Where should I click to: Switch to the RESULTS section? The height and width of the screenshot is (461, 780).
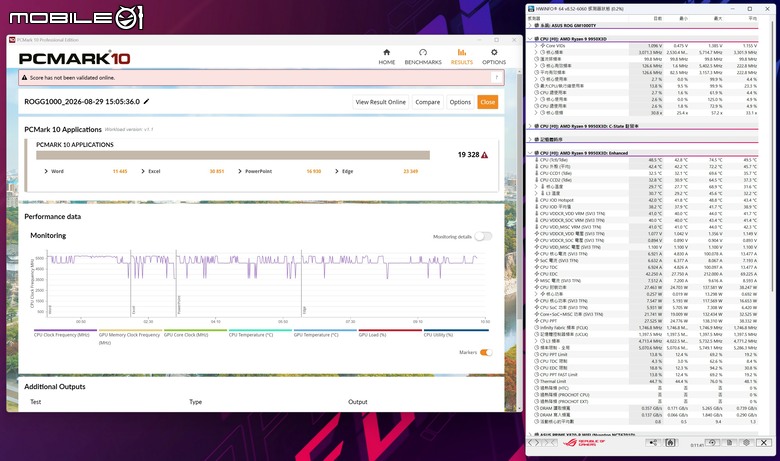462,57
